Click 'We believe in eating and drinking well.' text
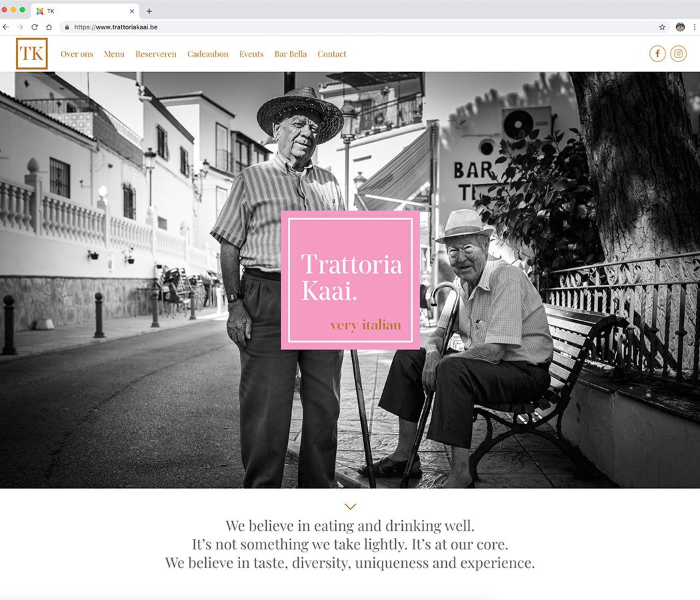Image resolution: width=700 pixels, height=600 pixels. pos(350,525)
